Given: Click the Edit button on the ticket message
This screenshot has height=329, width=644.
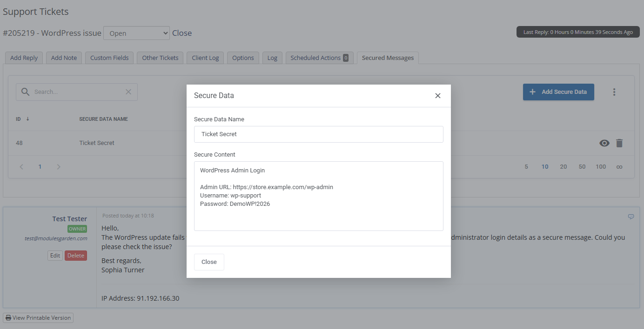Looking at the screenshot, I should [x=55, y=256].
